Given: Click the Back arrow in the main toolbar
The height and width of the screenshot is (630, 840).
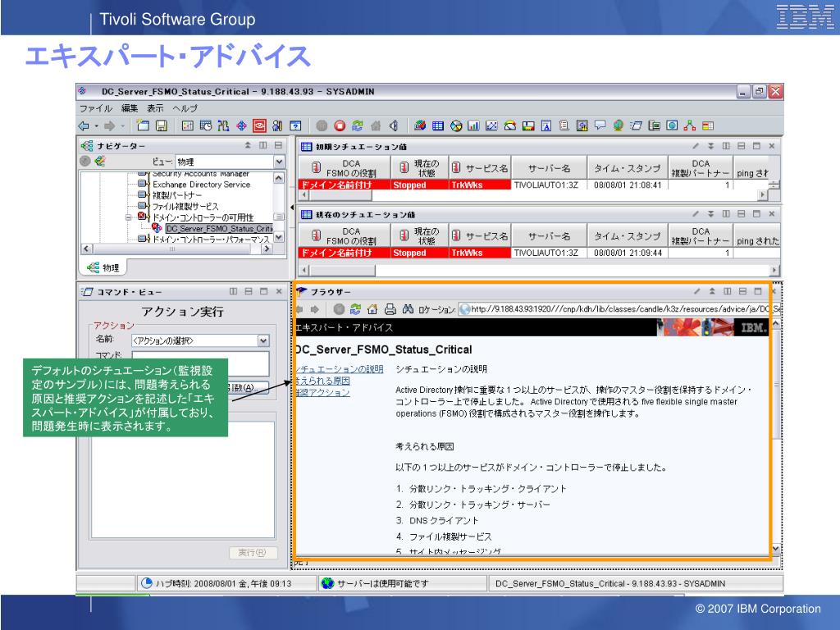Looking at the screenshot, I should pos(84,126).
